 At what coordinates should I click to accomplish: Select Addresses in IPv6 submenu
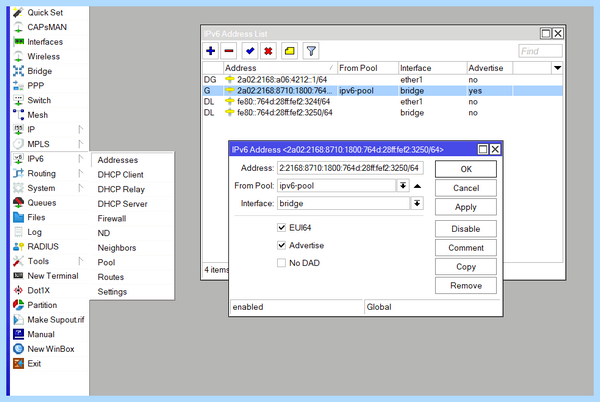pyautogui.click(x=132, y=160)
